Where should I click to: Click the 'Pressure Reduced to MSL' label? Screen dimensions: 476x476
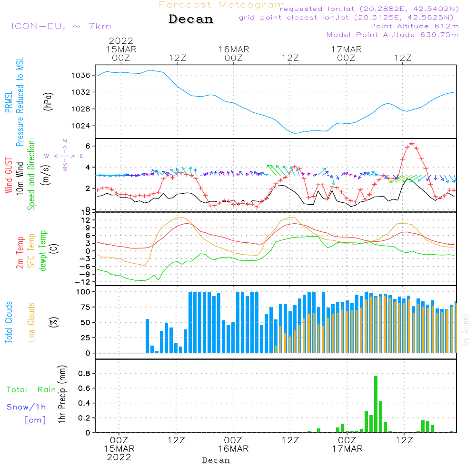click(x=20, y=102)
